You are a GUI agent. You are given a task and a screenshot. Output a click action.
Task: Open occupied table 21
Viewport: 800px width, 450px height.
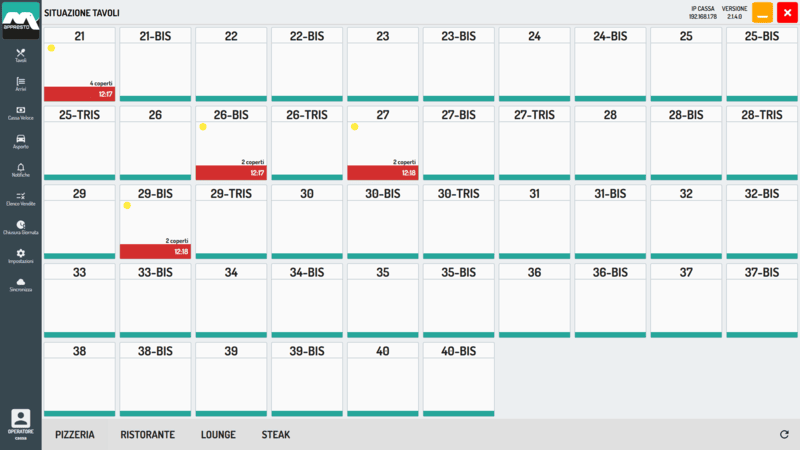tap(80, 64)
